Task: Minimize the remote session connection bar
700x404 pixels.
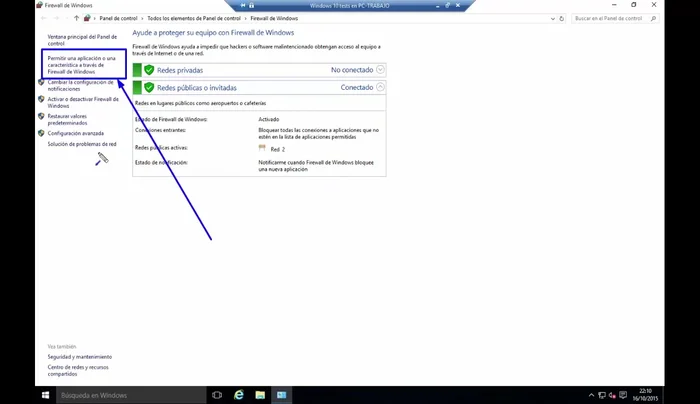Action: click(x=438, y=6)
